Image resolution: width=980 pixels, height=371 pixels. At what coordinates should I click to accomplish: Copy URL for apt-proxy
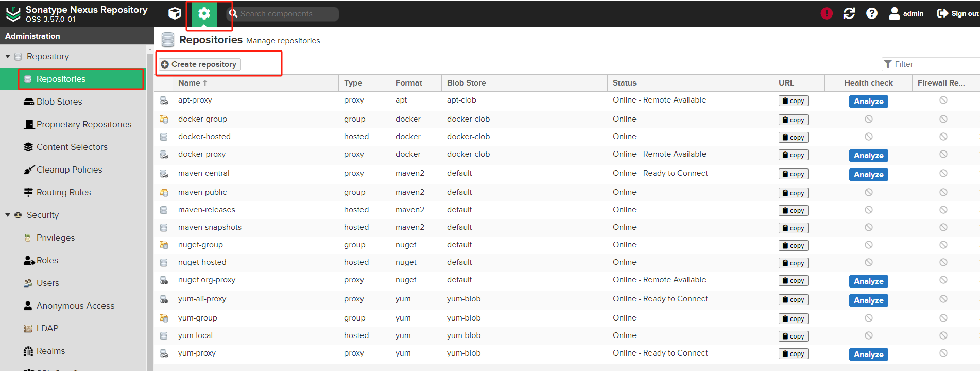coord(793,101)
